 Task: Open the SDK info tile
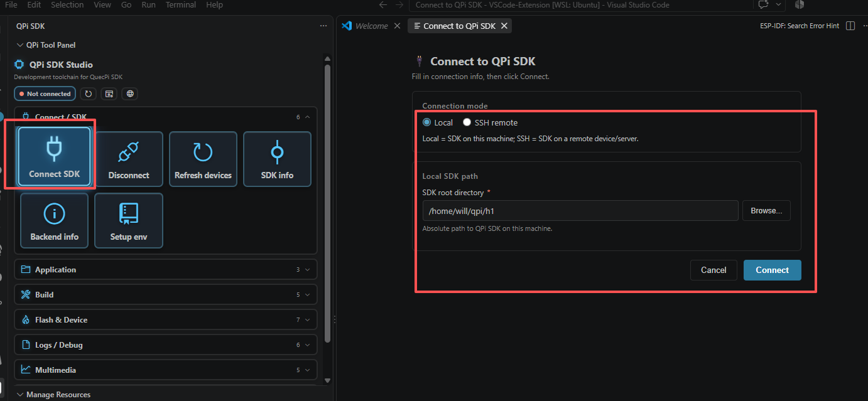point(277,159)
